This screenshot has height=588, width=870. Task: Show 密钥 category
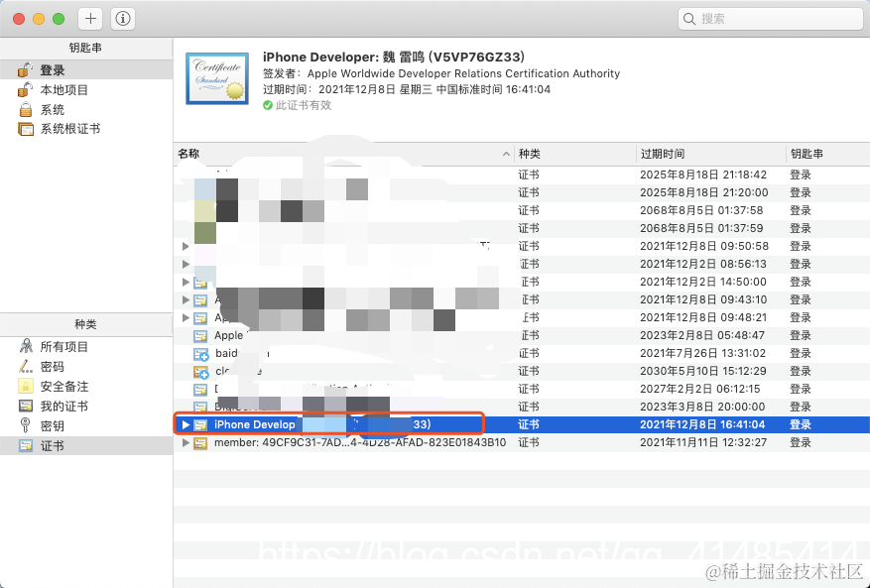(86, 426)
